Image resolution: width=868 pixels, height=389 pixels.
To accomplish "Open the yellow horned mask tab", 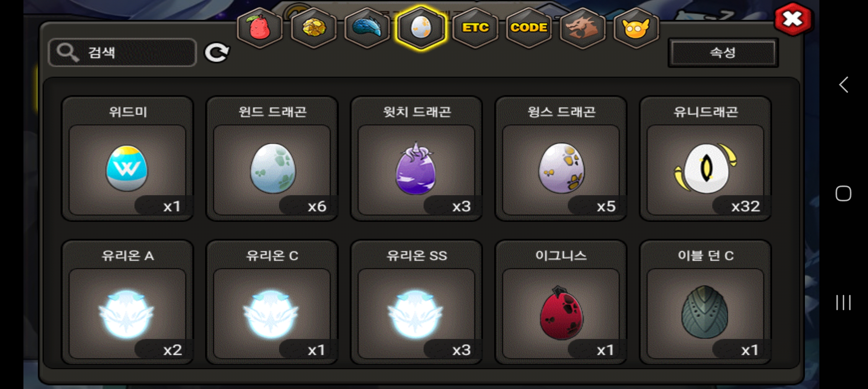I will (636, 27).
